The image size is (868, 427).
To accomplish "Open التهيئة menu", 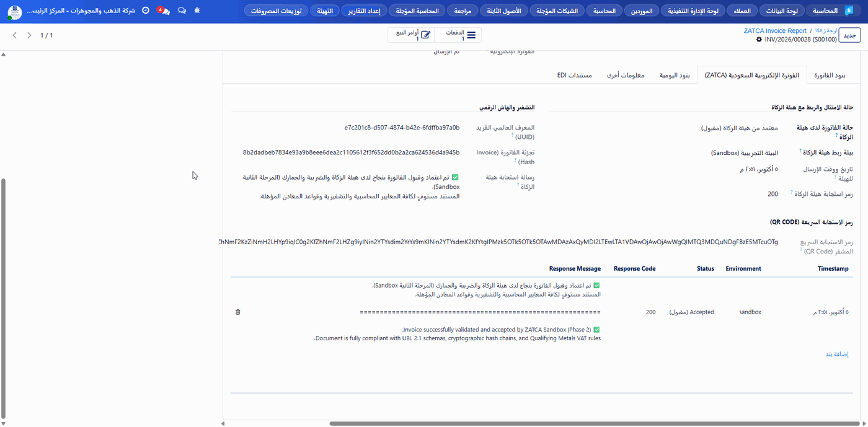I will 324,11.
